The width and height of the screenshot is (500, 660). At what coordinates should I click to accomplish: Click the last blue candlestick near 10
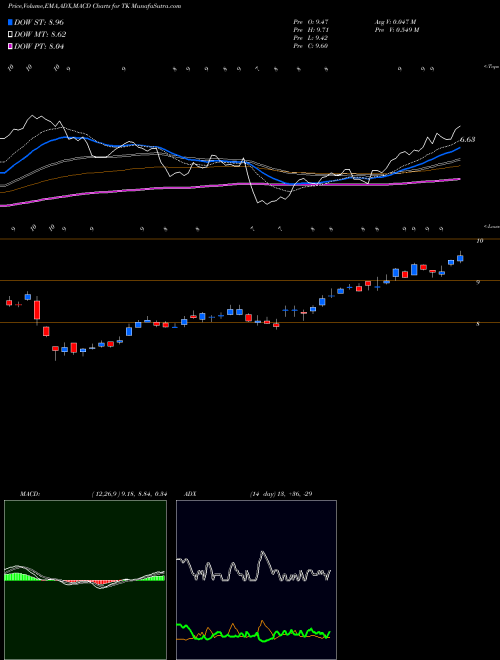pyautogui.click(x=460, y=258)
